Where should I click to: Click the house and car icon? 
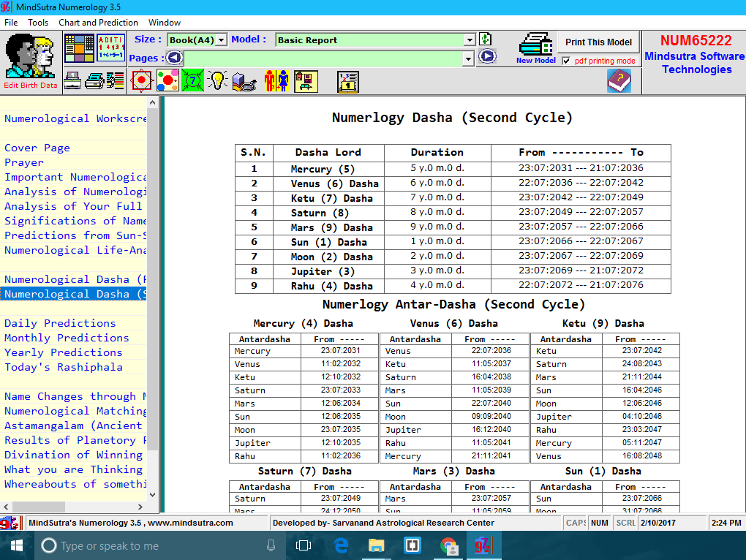click(x=306, y=81)
